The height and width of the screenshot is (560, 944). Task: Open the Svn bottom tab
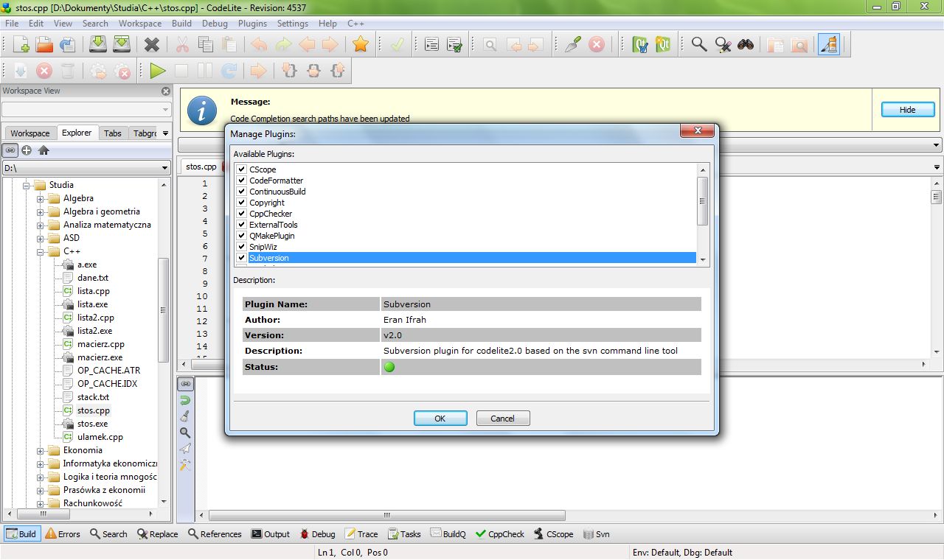596,534
